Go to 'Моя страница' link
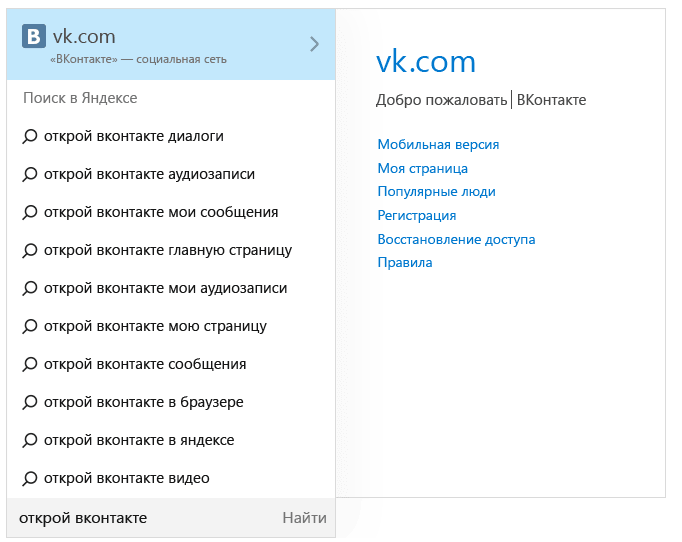Image resolution: width=682 pixels, height=542 pixels. click(x=422, y=168)
